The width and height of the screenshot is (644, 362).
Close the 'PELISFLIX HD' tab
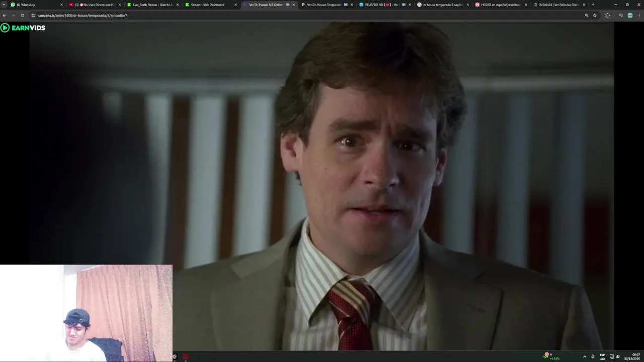click(x=410, y=5)
